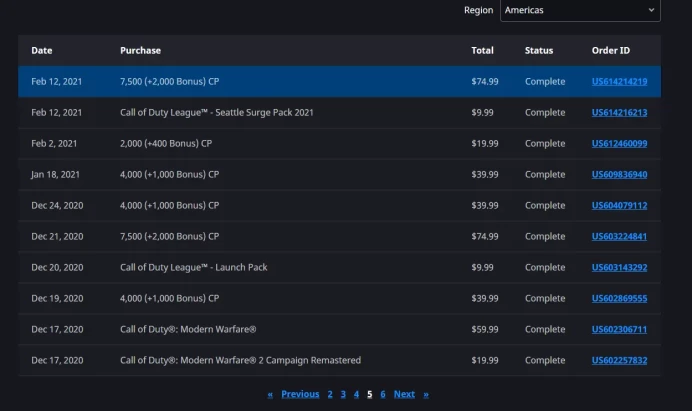Screen dimensions: 692x411
Task: Go to the Next page link
Action: (x=404, y=394)
